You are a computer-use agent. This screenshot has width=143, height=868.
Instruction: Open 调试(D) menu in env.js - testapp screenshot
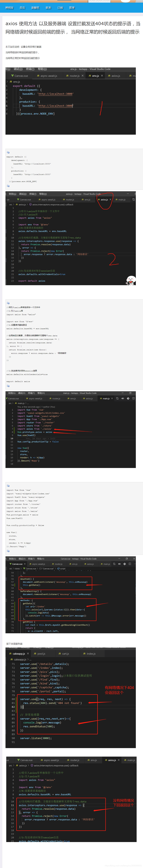[18, 69]
